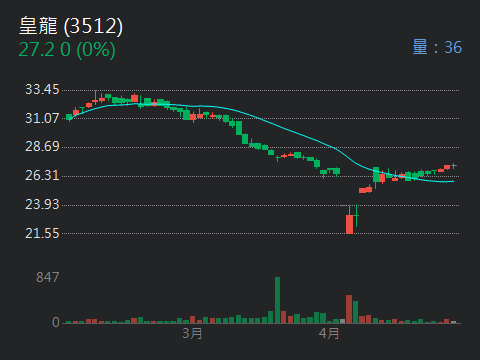Click the 31.07 price axis label
480x360 pixels.
42,118
